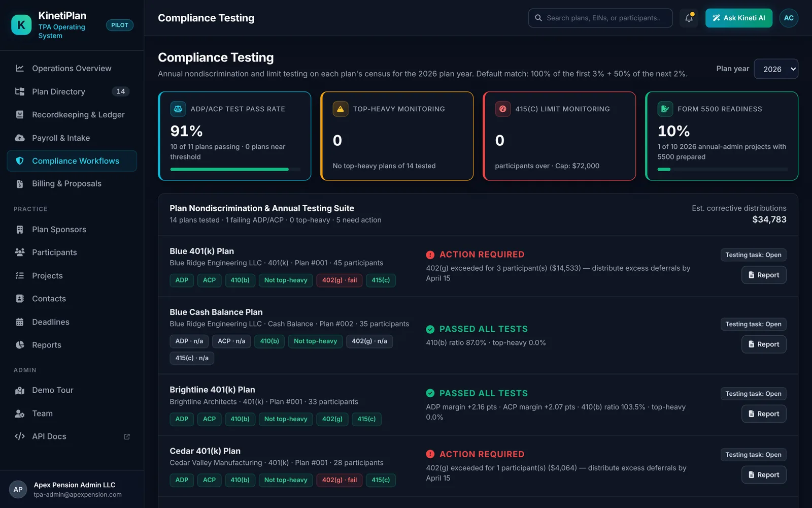Navigate to Payroll & Intake
This screenshot has width=812, height=508.
click(72, 138)
